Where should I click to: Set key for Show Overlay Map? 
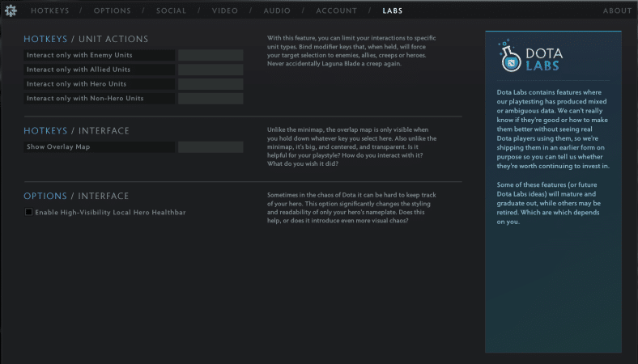211,147
